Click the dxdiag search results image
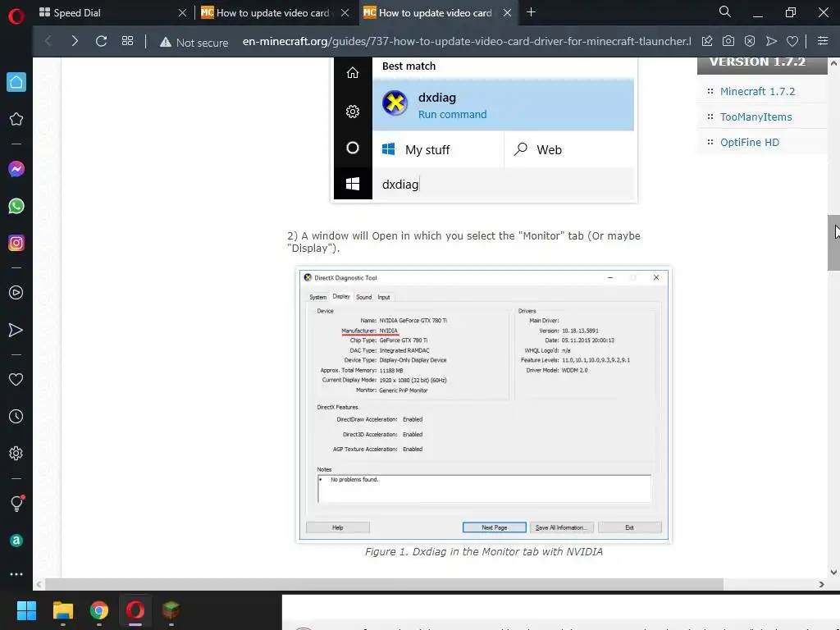840x630 pixels. pos(485,130)
